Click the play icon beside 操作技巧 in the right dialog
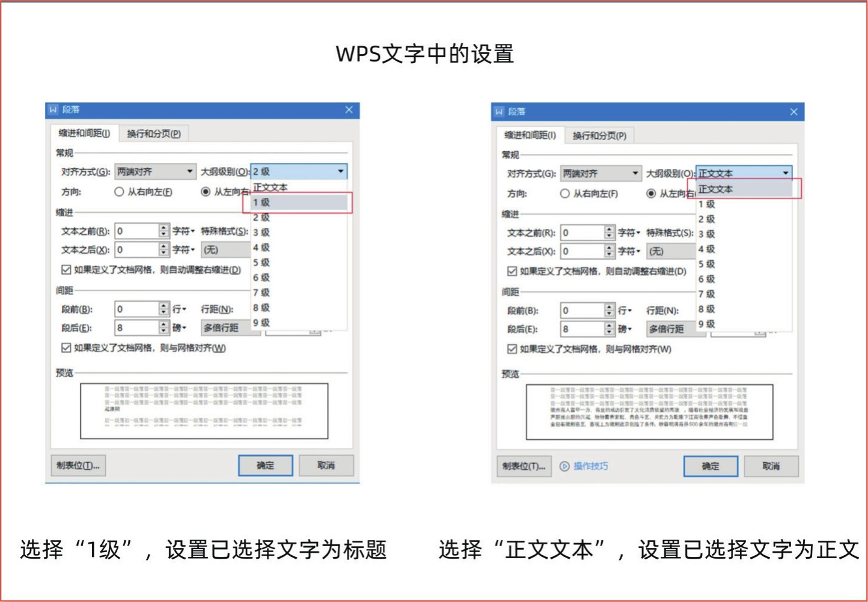Viewport: 868px width, 602px height. click(564, 466)
